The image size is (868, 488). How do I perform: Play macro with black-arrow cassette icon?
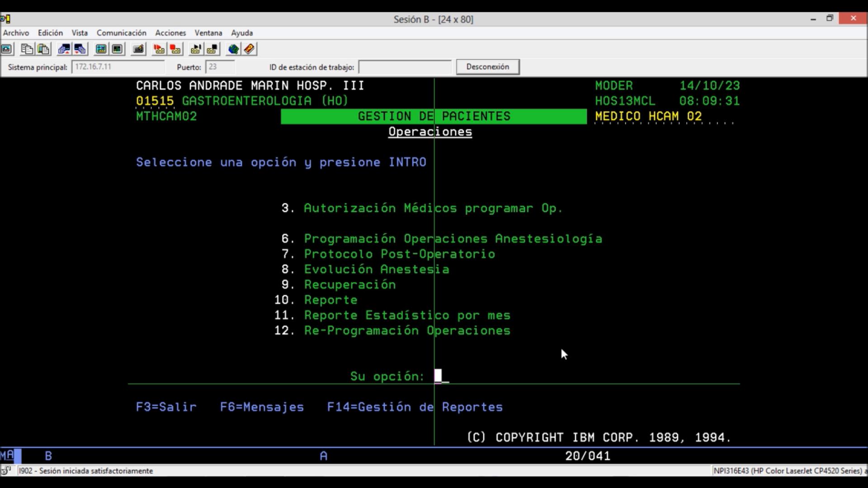coord(195,49)
